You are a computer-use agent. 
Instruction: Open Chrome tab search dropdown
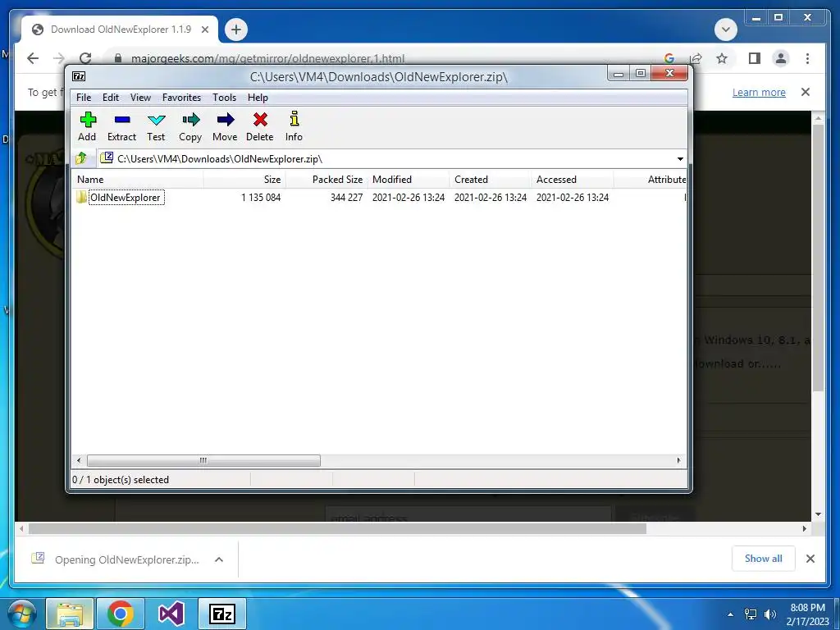pos(726,29)
